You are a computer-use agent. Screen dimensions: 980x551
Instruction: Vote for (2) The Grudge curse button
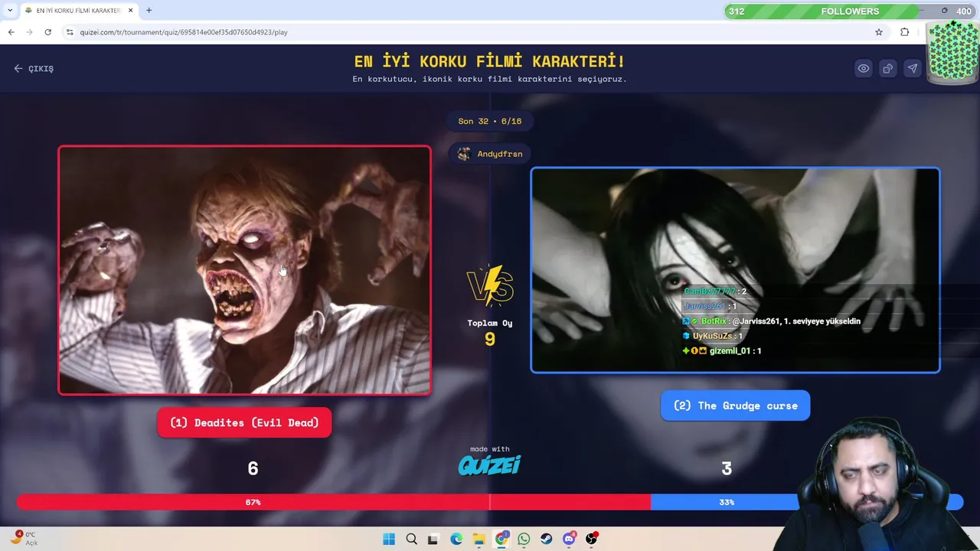[x=735, y=406]
